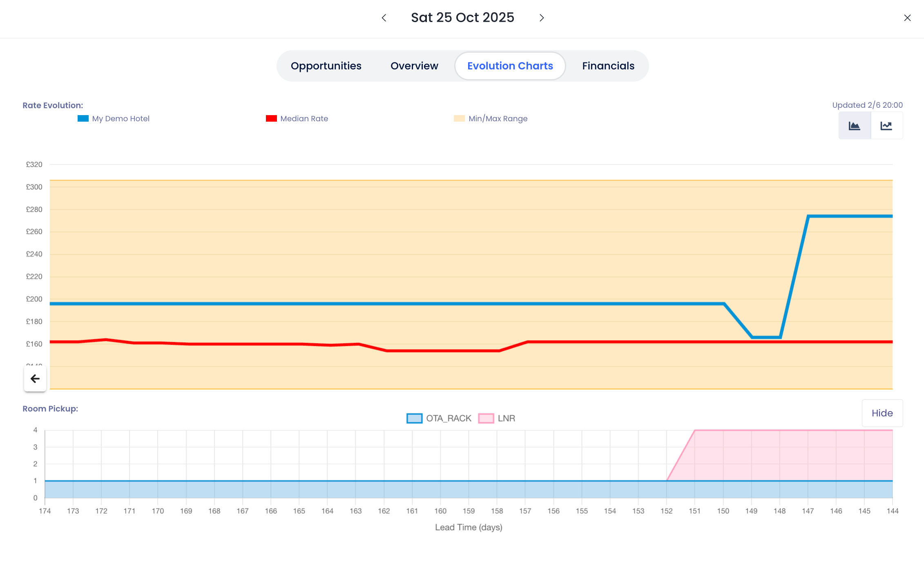
Task: Click the blue hotel rate line plateau
Action: click(850, 216)
